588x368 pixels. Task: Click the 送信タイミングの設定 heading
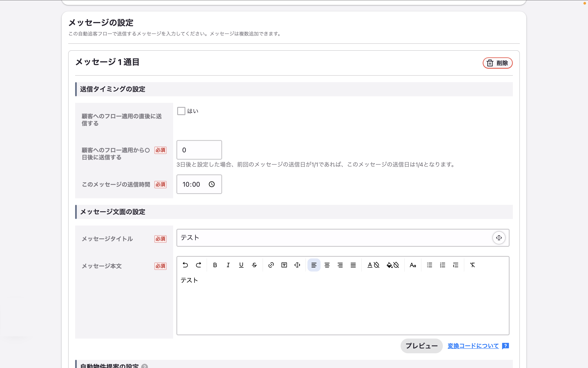[x=112, y=89]
